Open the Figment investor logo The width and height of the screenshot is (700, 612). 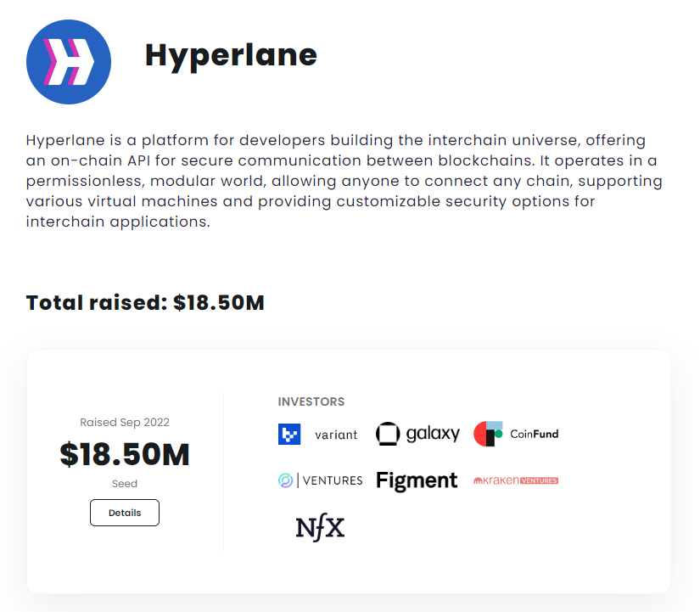tap(417, 480)
